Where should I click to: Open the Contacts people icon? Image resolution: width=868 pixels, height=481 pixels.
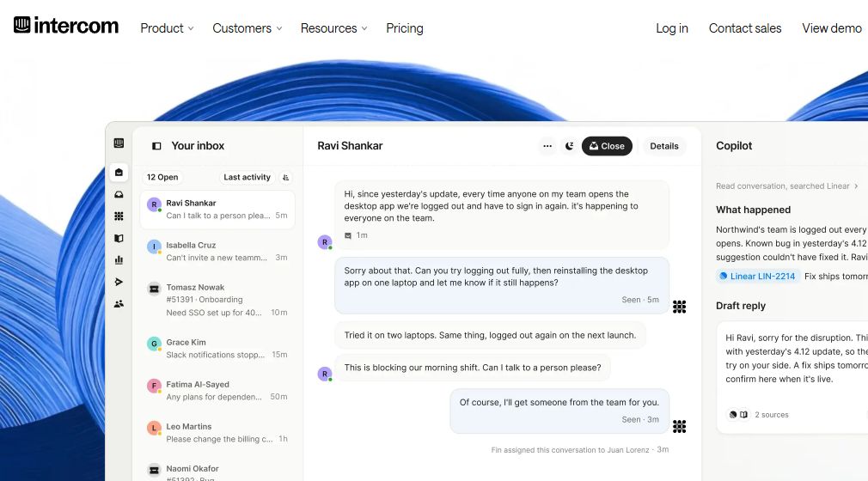tap(119, 303)
